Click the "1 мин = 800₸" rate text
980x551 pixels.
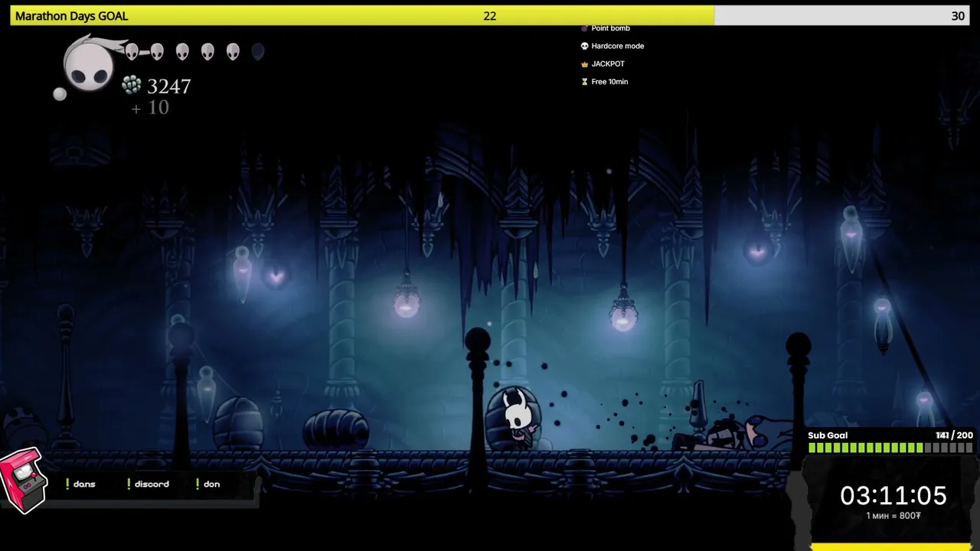(x=893, y=516)
